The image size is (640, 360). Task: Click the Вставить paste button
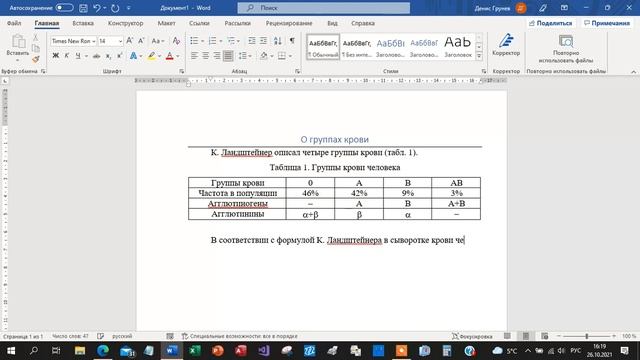(18, 47)
